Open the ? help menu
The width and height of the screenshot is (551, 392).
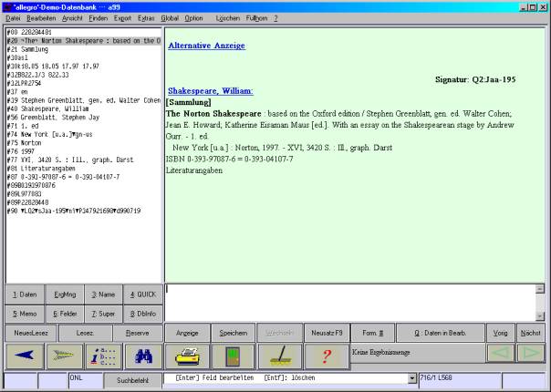click(275, 18)
